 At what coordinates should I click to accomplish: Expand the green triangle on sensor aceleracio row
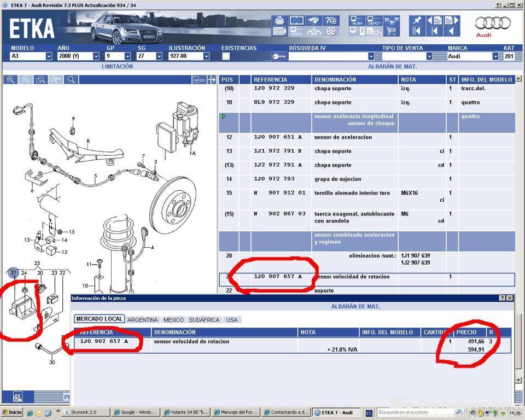point(224,116)
